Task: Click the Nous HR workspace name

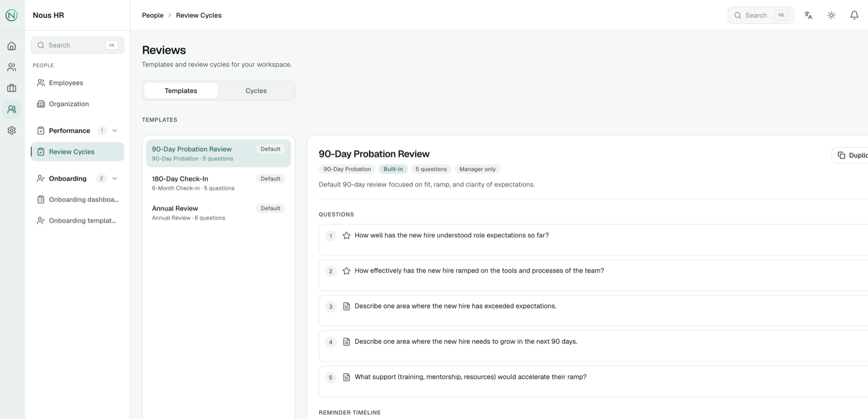Action: click(x=48, y=15)
